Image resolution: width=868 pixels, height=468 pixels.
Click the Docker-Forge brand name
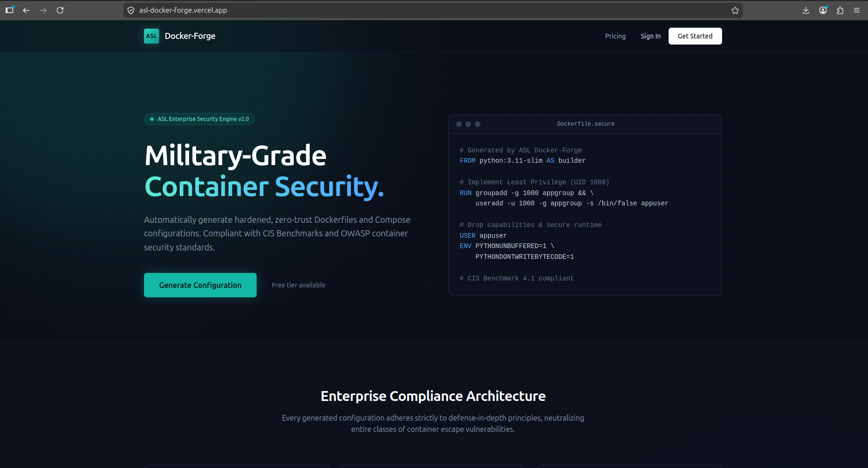coord(190,36)
